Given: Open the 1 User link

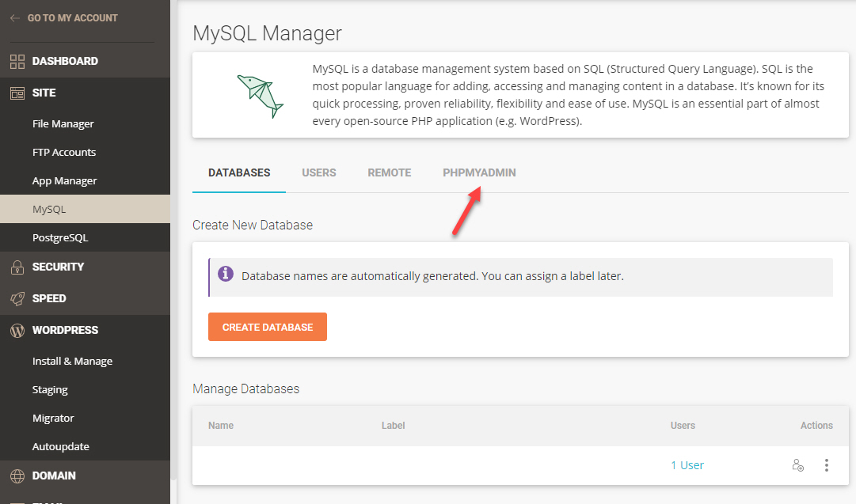Looking at the screenshot, I should tap(687, 465).
